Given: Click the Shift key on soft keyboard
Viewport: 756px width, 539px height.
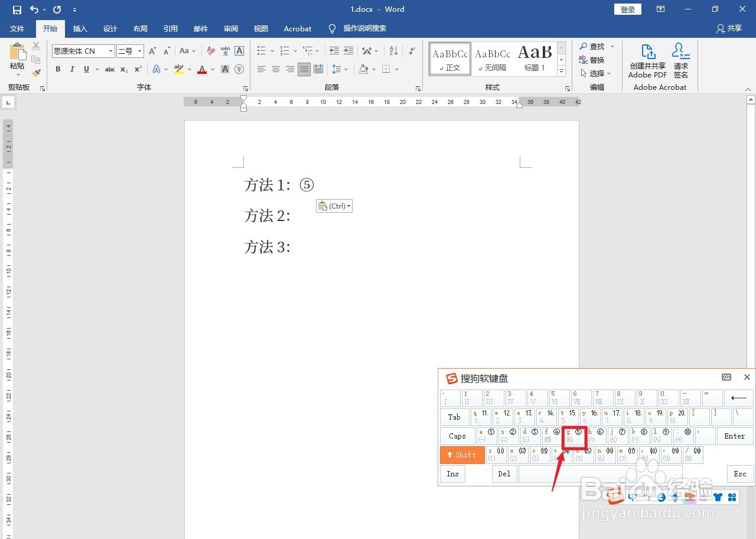Looking at the screenshot, I should [x=462, y=454].
